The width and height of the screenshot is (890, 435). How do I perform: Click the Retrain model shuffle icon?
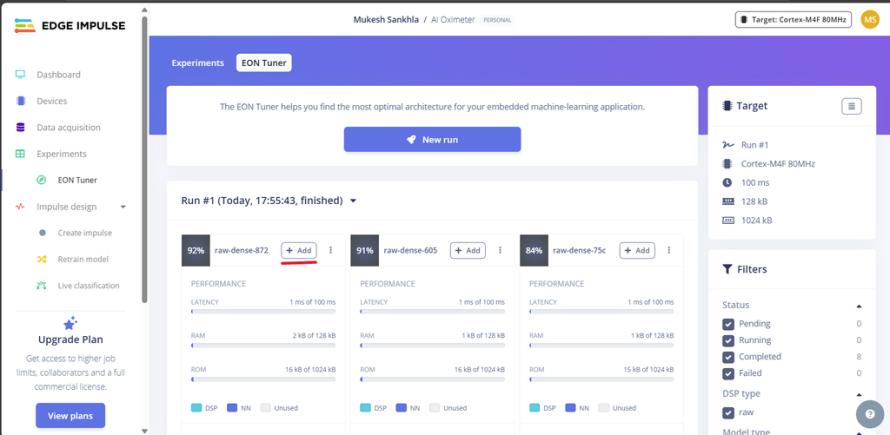[41, 259]
